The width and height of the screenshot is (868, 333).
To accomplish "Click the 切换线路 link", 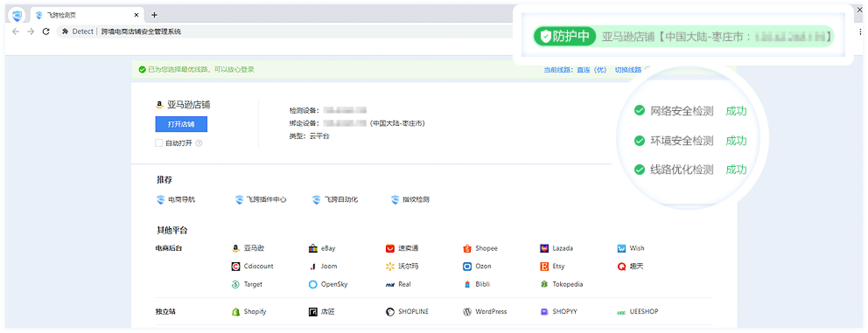I will 628,70.
